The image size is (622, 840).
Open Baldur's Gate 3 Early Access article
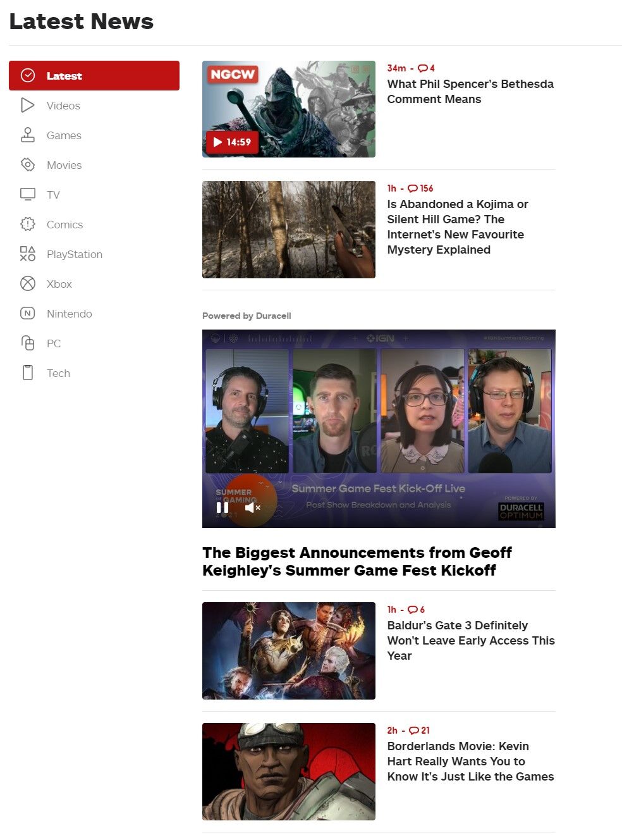(471, 641)
